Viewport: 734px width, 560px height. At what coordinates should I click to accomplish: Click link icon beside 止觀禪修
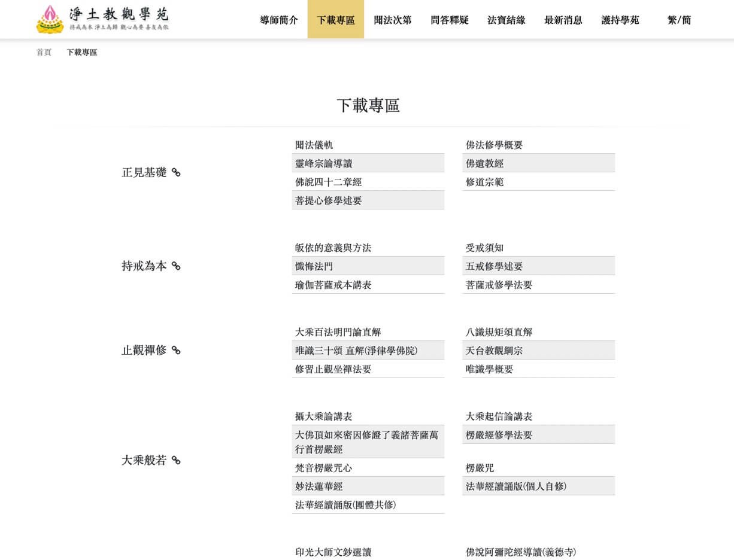point(176,351)
